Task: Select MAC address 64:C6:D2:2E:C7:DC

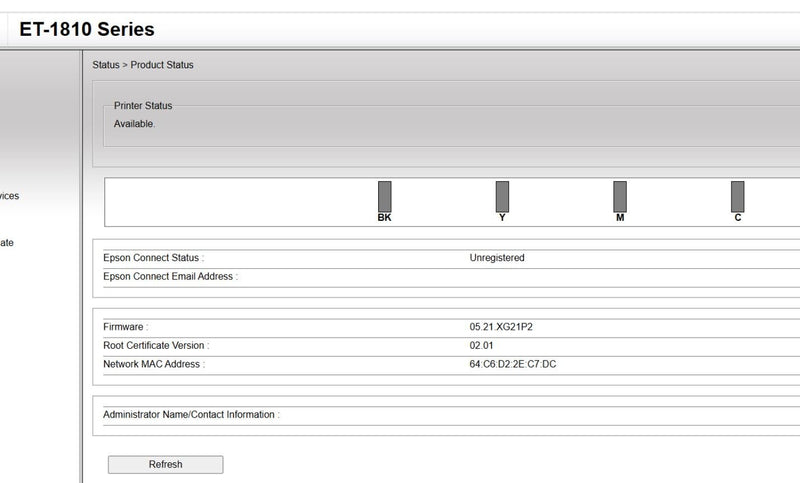Action: (513, 364)
